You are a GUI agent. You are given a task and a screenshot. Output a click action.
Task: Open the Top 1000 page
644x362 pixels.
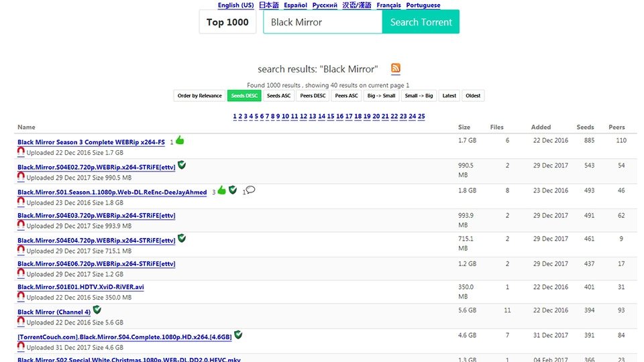pyautogui.click(x=227, y=21)
